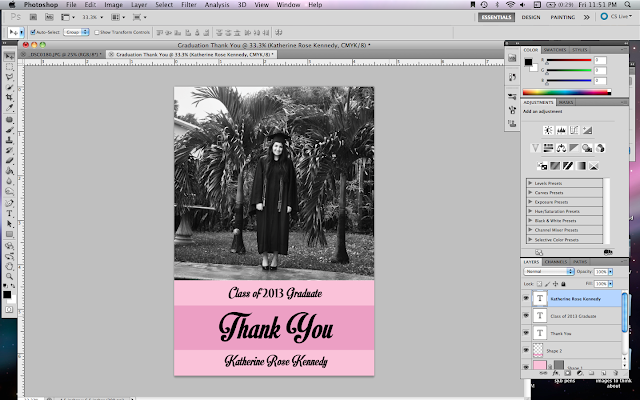Select the Horizontal Type tool
This screenshot has height=400, width=640.
pos(9,213)
